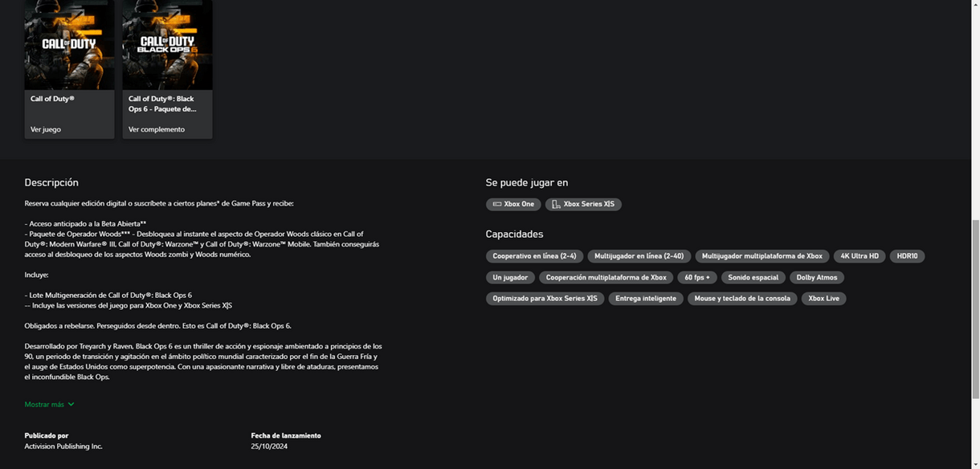Select the 'Xbox Live' capability tag

(x=824, y=298)
